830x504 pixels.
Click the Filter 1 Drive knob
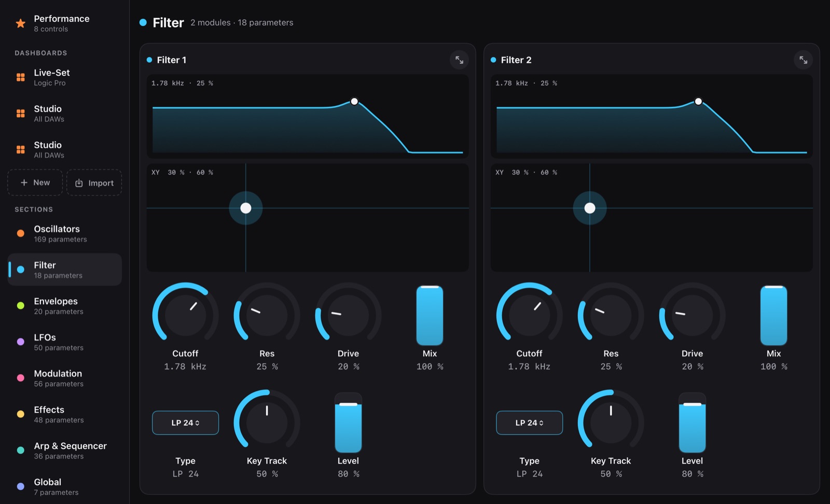point(348,315)
